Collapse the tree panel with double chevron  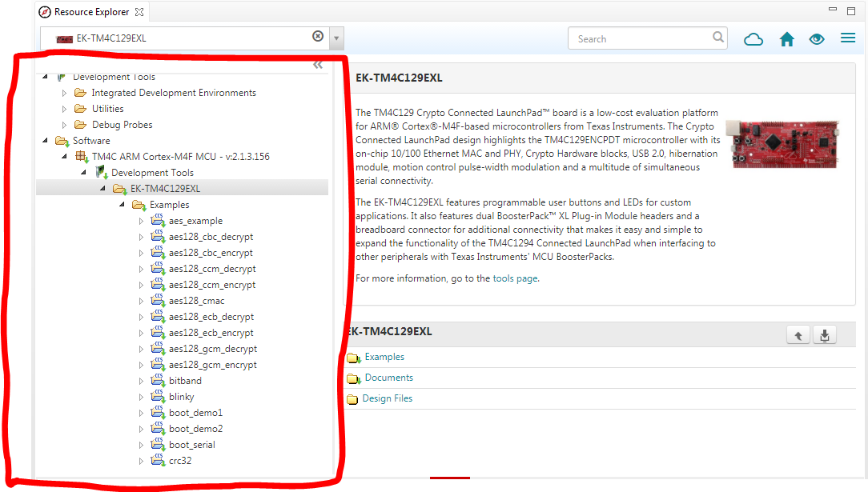318,66
